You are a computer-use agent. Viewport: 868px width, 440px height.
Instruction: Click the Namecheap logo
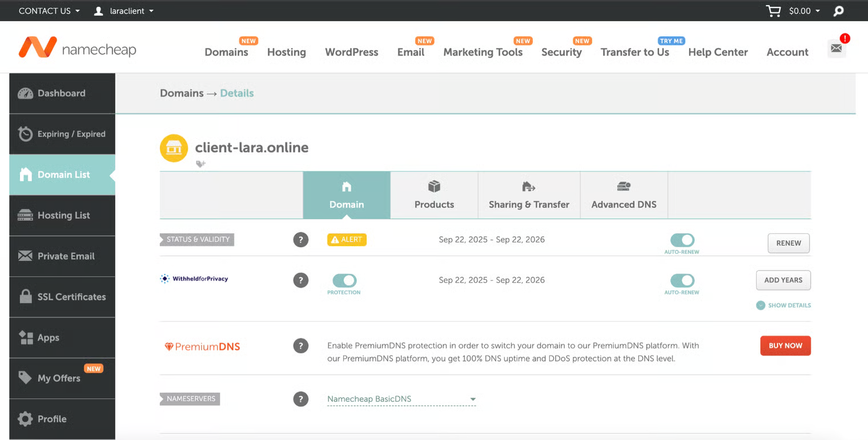coord(78,49)
